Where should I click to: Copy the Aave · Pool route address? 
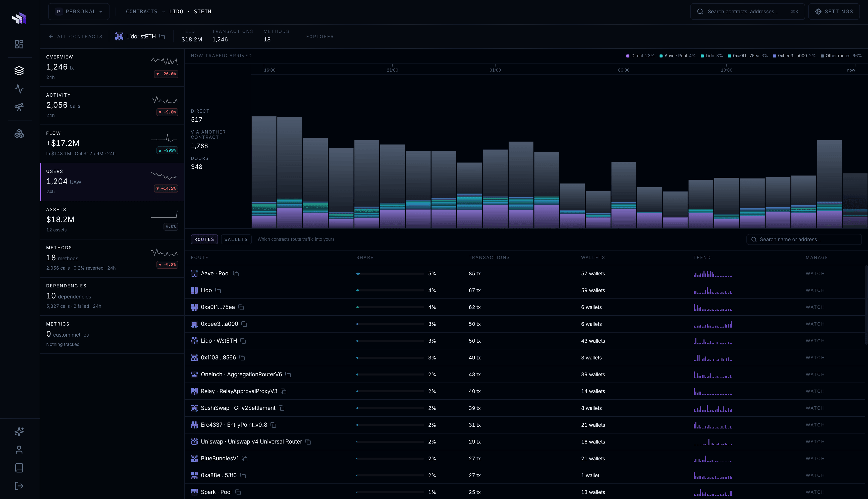pyautogui.click(x=236, y=274)
